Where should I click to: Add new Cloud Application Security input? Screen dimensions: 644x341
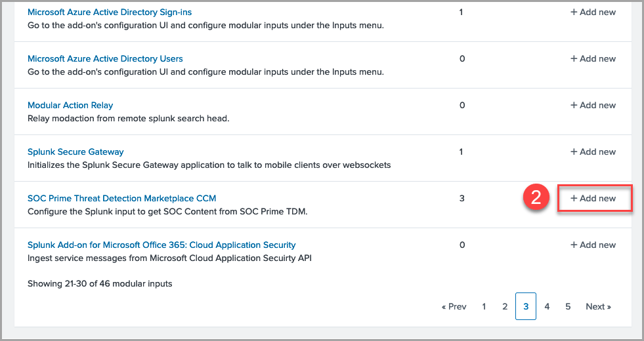(593, 245)
